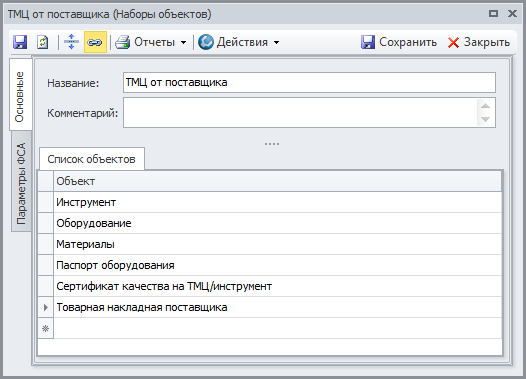Click the row header beside Инструмент

tap(46, 202)
